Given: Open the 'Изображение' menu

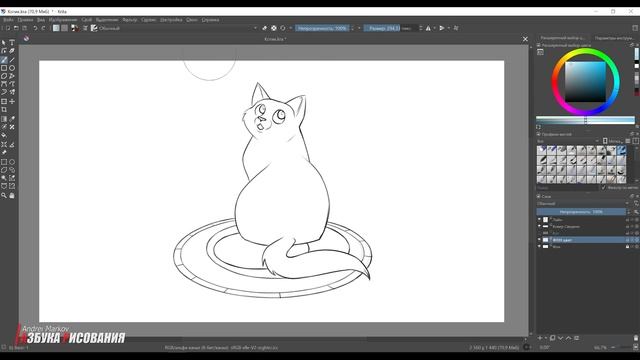Looking at the screenshot, I should pyautogui.click(x=63, y=20).
